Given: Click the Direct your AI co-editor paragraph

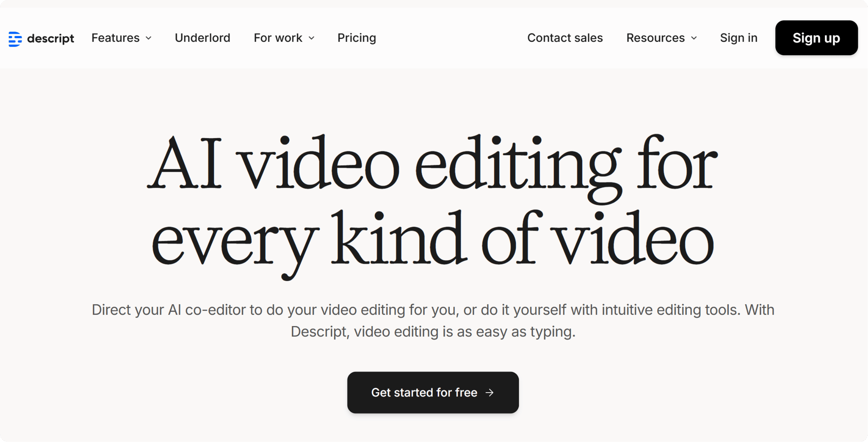Looking at the screenshot, I should [x=433, y=310].
